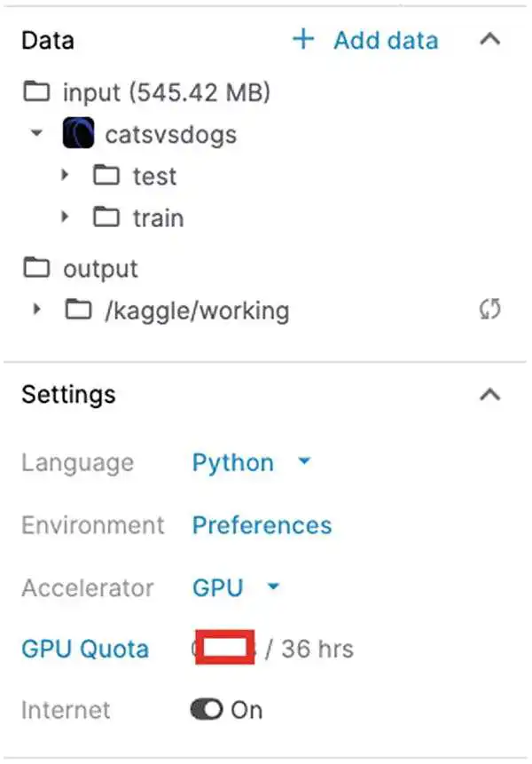532x764 pixels.
Task: Click the plus icon beside Add data
Action: click(x=303, y=39)
